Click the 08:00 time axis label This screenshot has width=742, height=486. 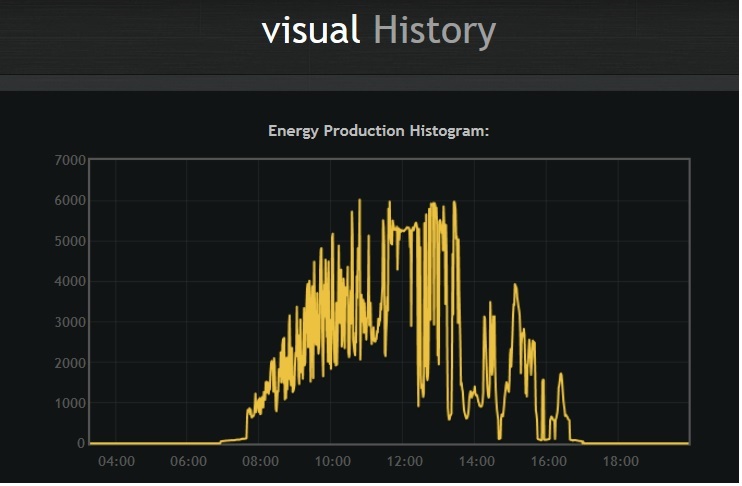tap(260, 461)
